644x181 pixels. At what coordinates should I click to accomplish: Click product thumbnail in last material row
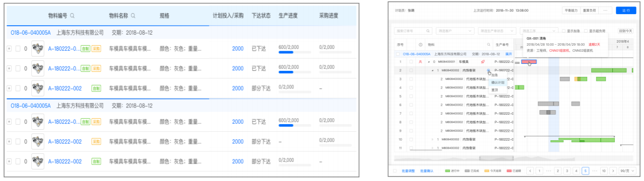[38, 161]
